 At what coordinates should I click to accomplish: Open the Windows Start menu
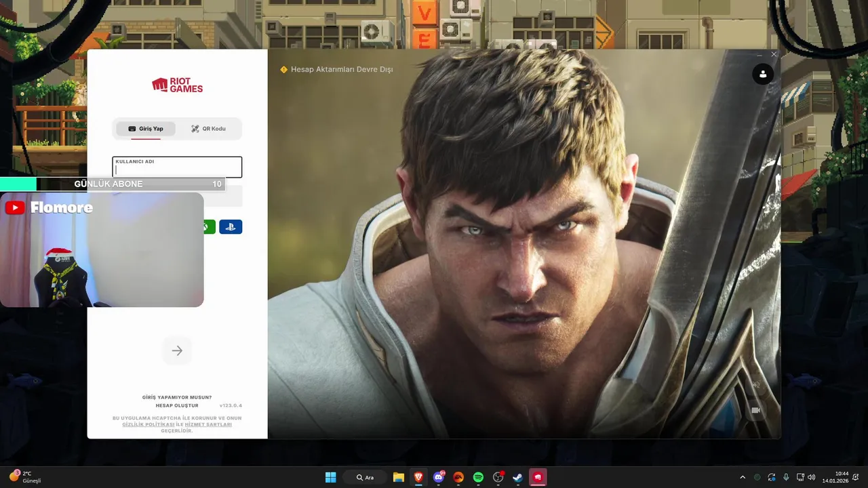tap(330, 477)
